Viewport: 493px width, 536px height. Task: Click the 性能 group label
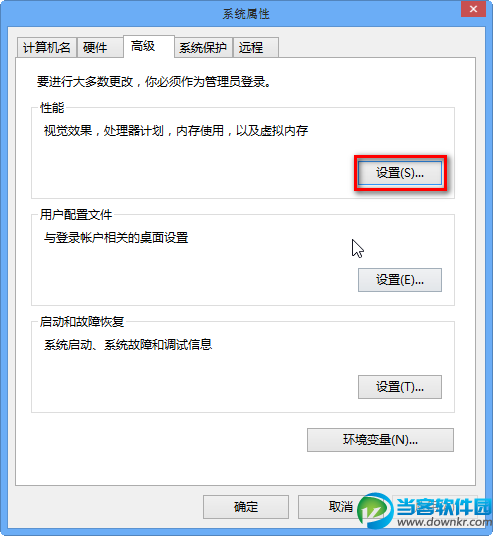point(52,107)
